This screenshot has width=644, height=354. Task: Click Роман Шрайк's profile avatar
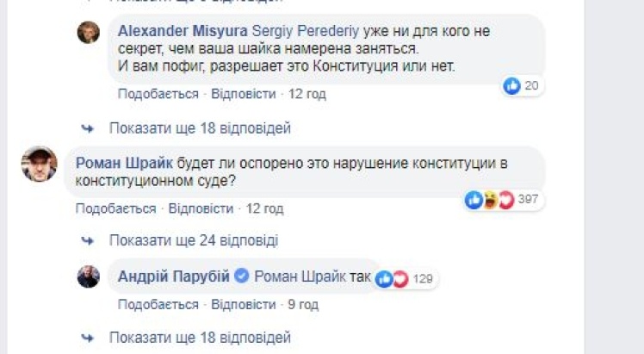[x=39, y=164]
